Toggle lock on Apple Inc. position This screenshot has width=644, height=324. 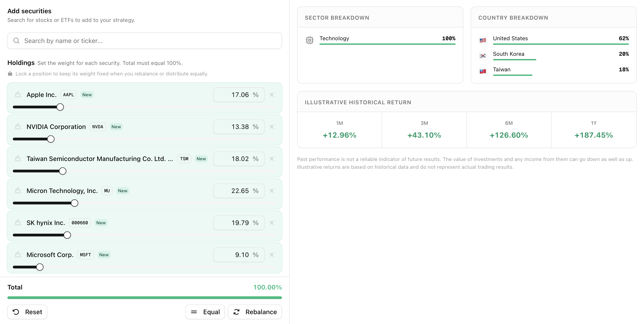coord(18,94)
